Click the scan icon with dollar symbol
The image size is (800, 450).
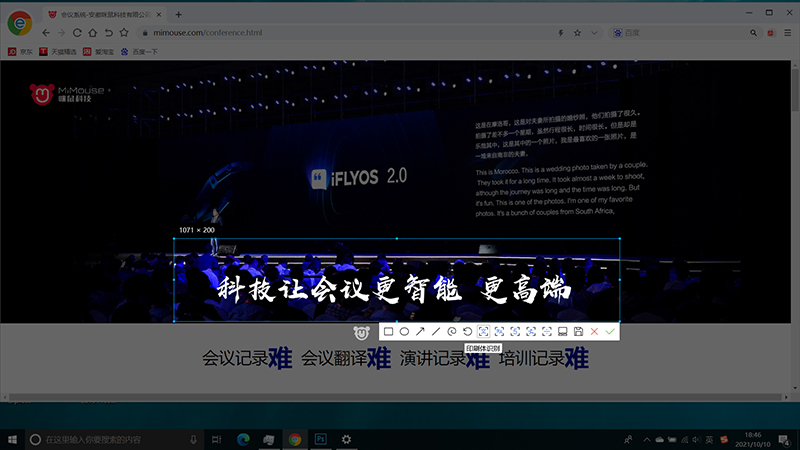point(515,332)
